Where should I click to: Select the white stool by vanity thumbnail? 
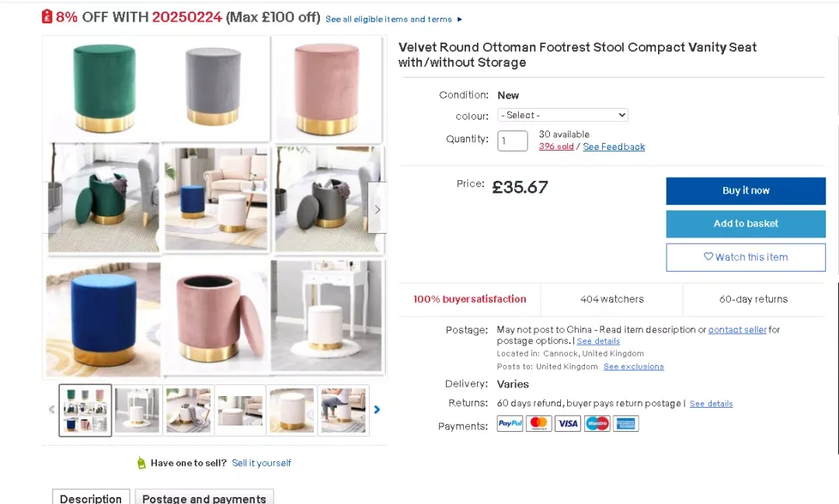[x=137, y=410]
